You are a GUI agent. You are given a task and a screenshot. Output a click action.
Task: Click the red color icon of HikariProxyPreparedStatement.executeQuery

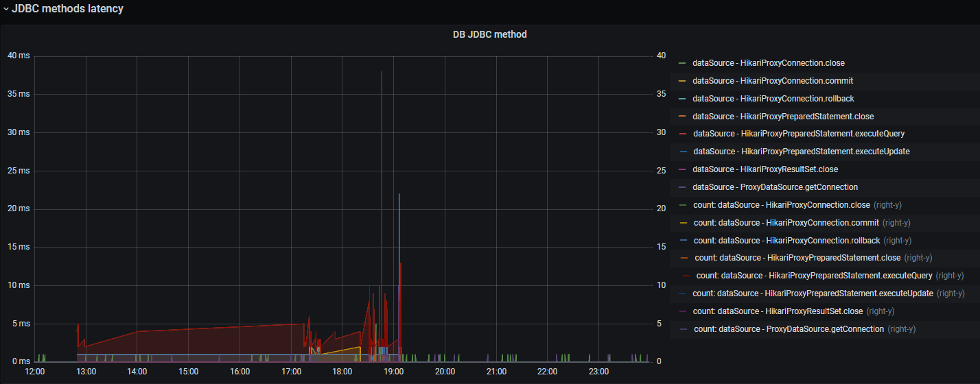tap(682, 134)
